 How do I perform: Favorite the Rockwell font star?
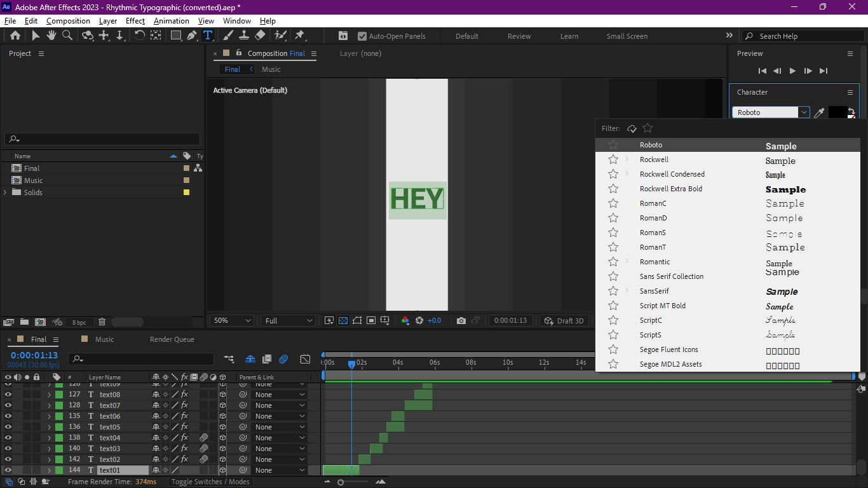613,159
